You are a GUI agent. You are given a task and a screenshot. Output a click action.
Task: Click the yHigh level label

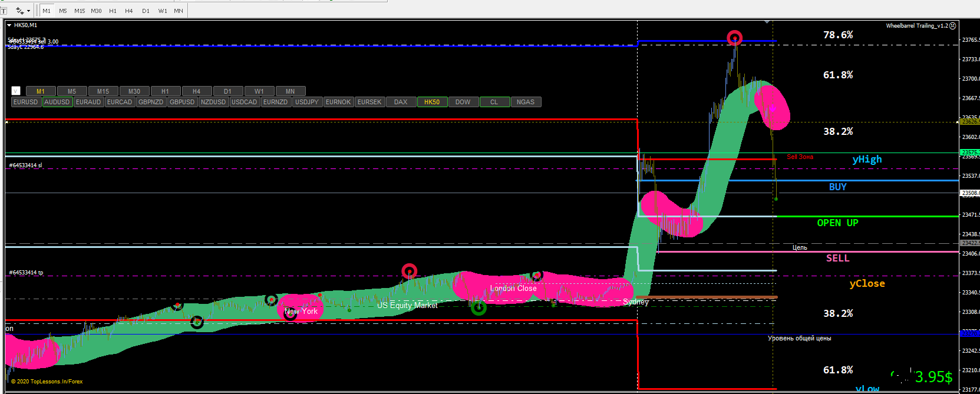click(867, 160)
